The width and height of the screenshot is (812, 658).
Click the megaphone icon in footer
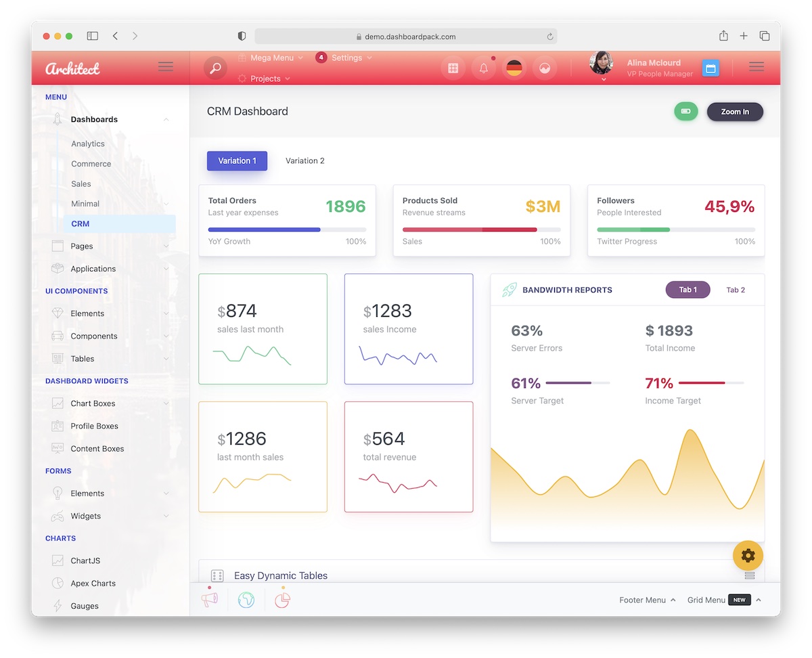[210, 599]
